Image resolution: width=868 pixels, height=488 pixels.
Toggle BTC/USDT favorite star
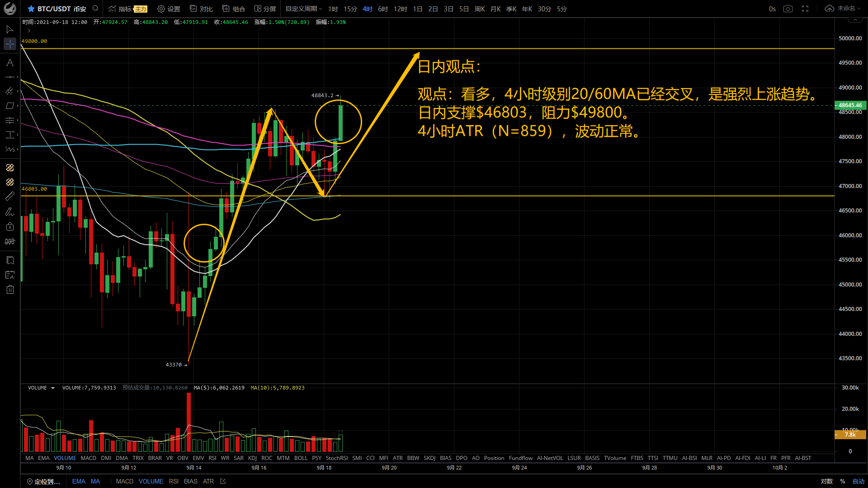tap(31, 9)
